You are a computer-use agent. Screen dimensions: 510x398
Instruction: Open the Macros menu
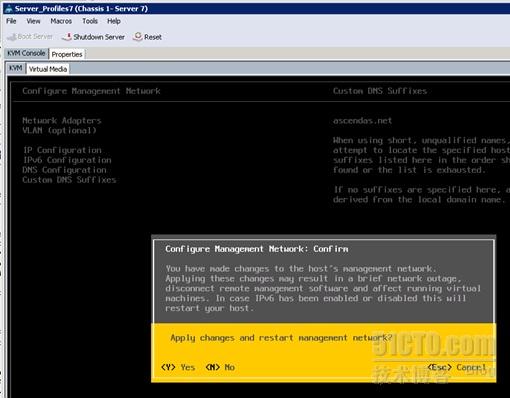click(x=61, y=21)
